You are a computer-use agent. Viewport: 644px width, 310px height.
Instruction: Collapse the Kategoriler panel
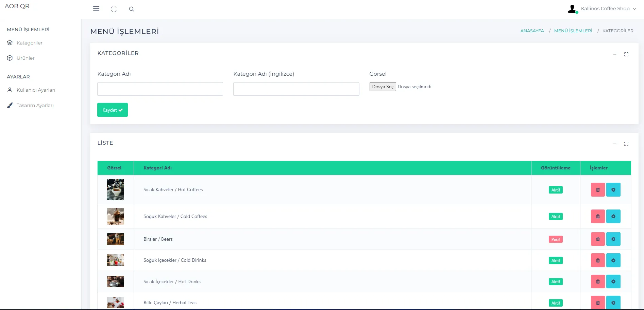point(615,54)
